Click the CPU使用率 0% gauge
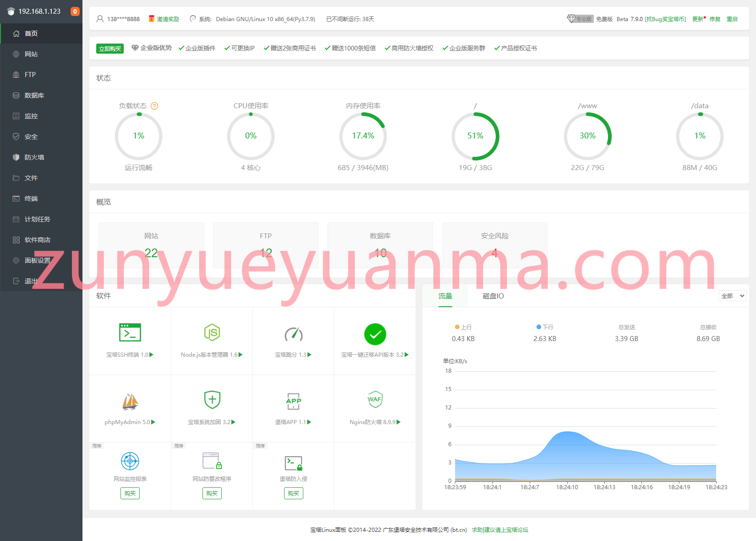756x541 pixels. tap(251, 136)
